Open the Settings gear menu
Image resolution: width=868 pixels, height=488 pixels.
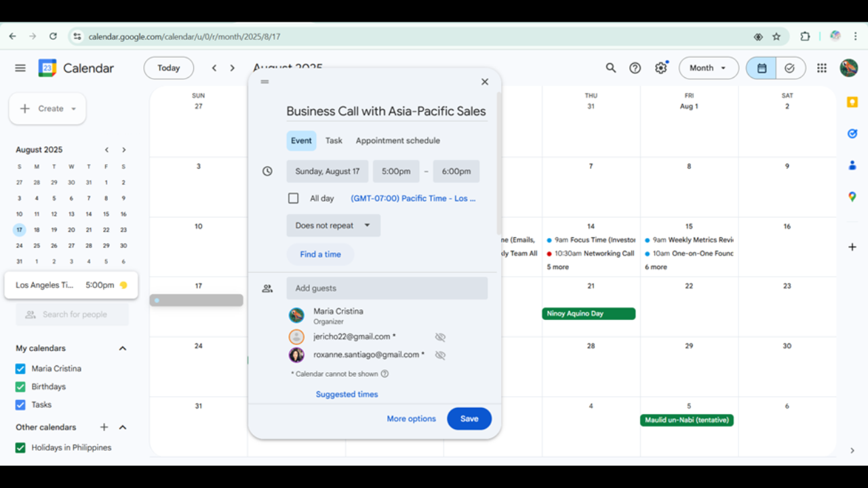pyautogui.click(x=661, y=68)
